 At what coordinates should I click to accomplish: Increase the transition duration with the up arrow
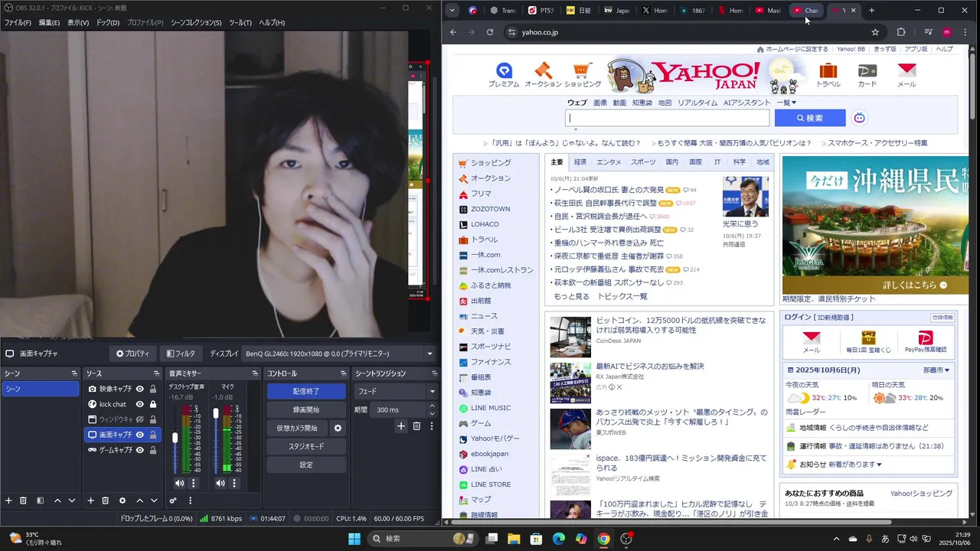pyautogui.click(x=433, y=406)
